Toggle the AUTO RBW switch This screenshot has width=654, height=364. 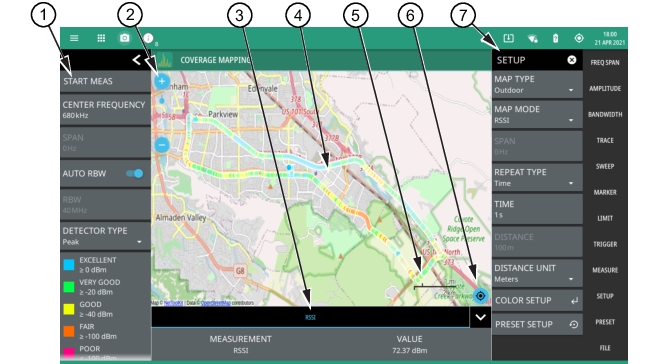click(135, 173)
